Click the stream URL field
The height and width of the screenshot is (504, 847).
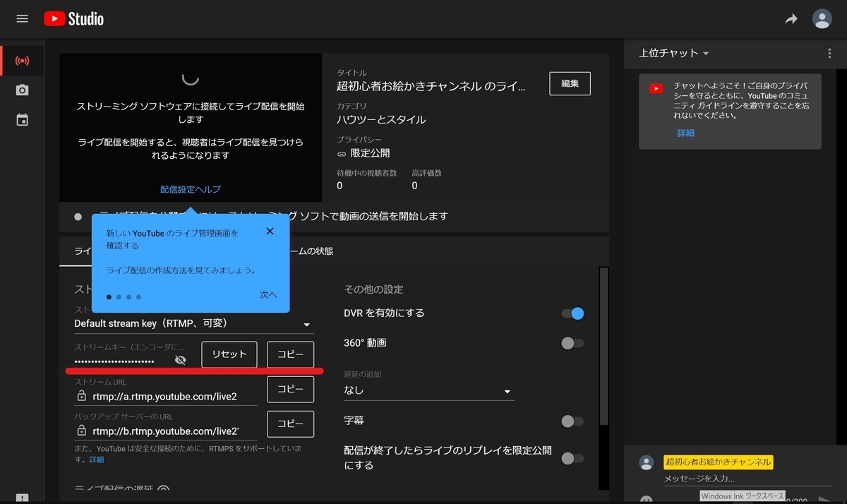click(166, 396)
